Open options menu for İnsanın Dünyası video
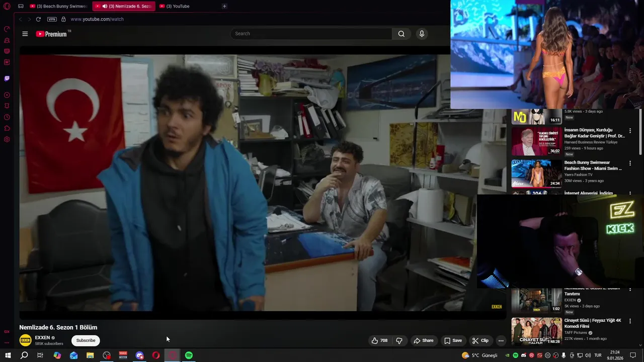The height and width of the screenshot is (362, 644). (630, 131)
